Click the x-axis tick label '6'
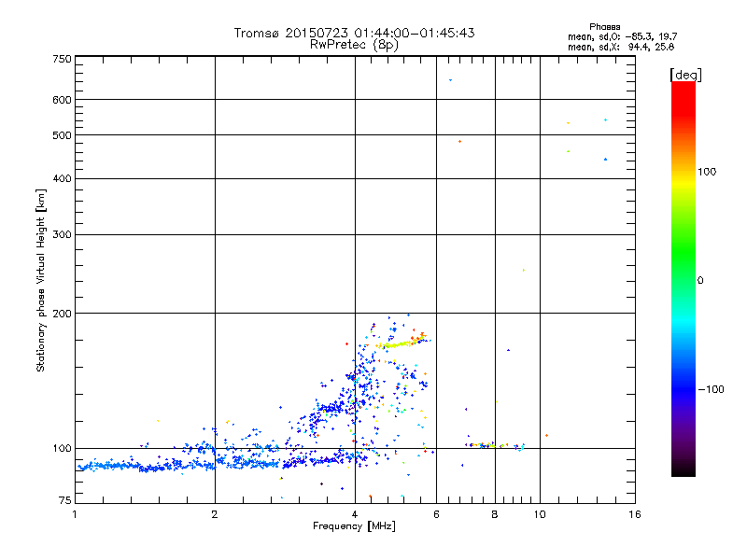747x560 pixels. [x=436, y=514]
